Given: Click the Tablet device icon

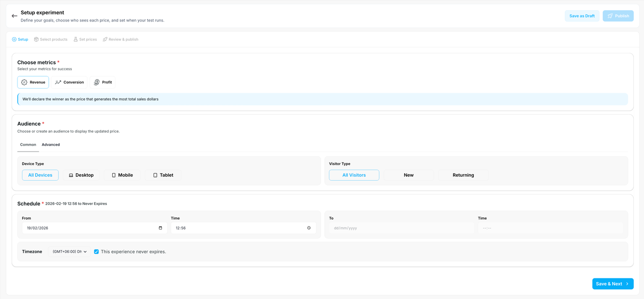Looking at the screenshot, I should [x=155, y=175].
